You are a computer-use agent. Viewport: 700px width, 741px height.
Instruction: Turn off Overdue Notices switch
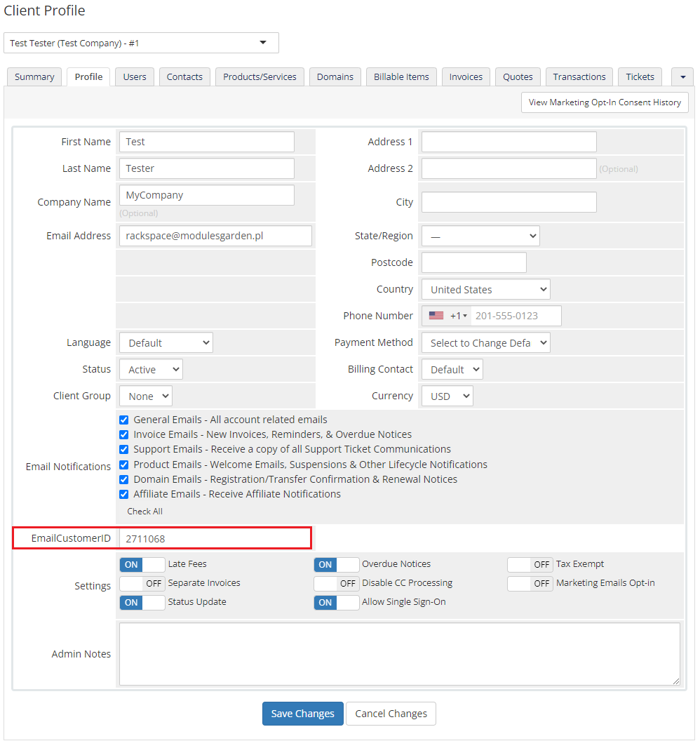pyautogui.click(x=336, y=564)
